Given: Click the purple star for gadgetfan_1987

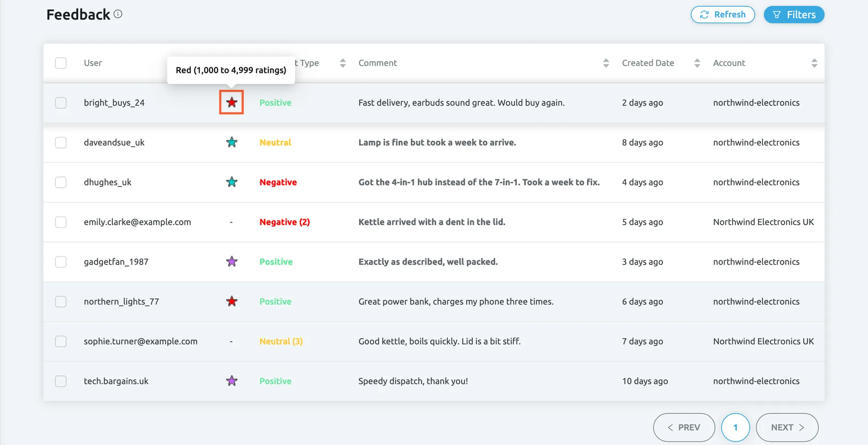Looking at the screenshot, I should pos(231,261).
